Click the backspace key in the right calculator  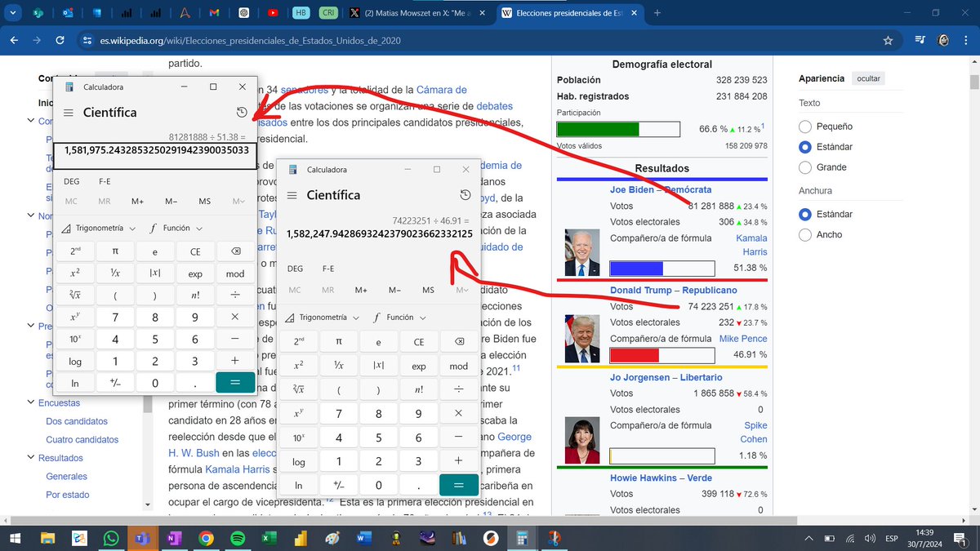[x=459, y=342]
